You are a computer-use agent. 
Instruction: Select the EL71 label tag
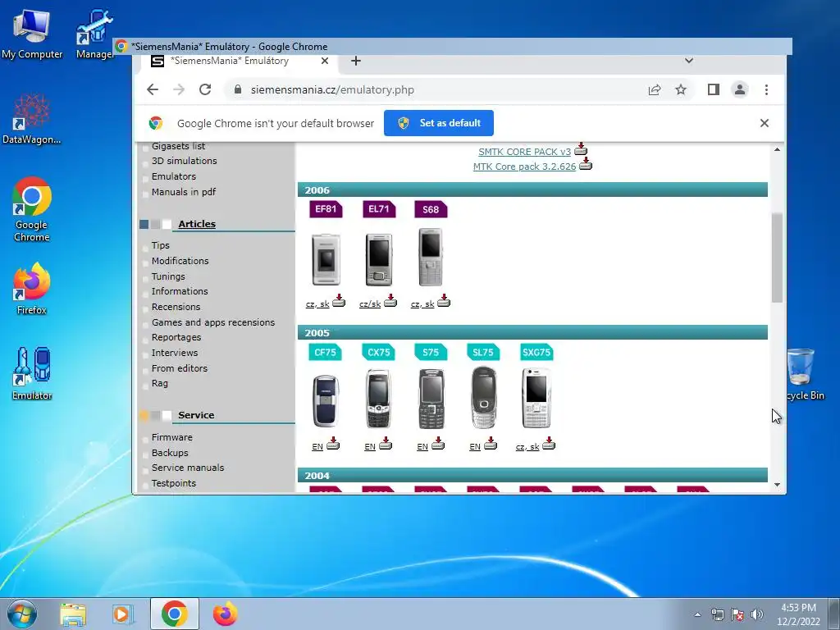[x=379, y=209]
